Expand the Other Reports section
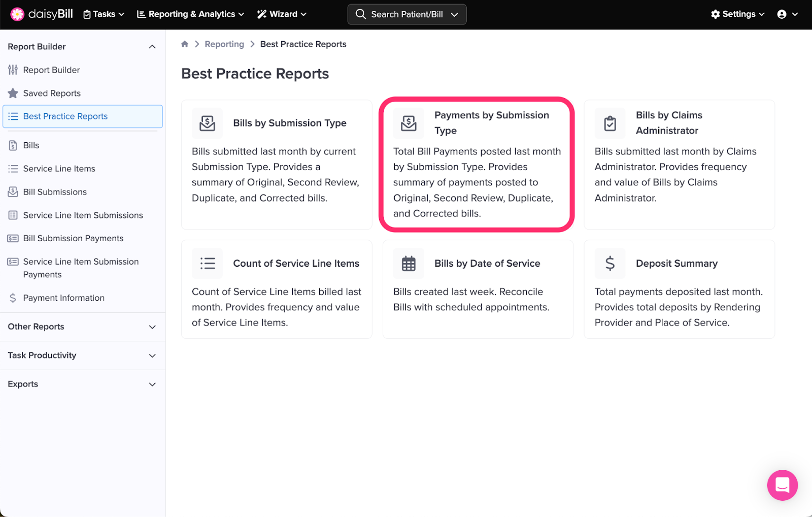 tap(152, 327)
